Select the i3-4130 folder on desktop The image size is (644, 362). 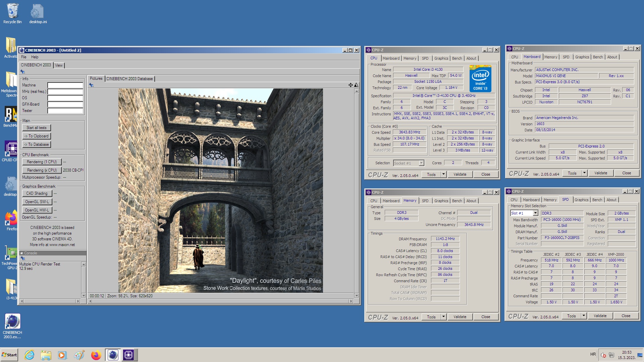point(11,289)
